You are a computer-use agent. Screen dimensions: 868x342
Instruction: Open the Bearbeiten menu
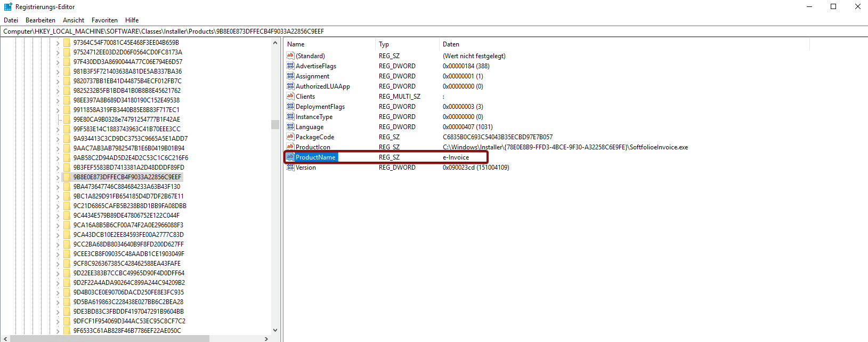tap(40, 20)
